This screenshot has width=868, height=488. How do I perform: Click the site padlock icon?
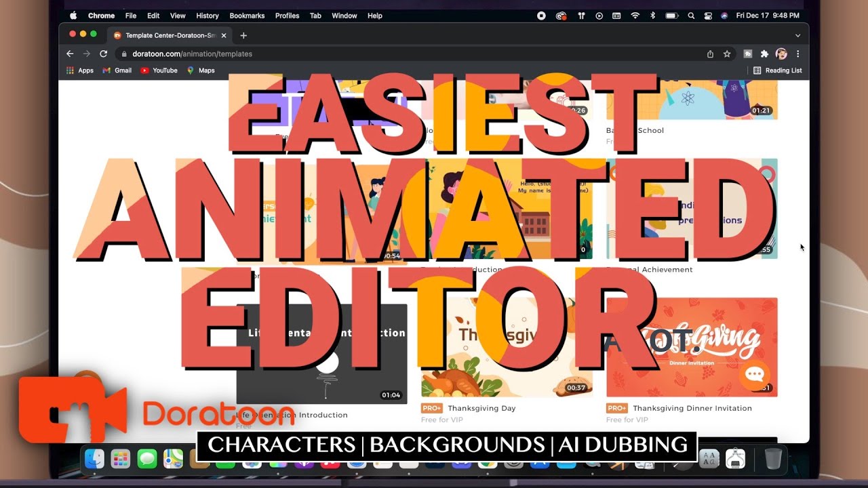[x=124, y=54]
